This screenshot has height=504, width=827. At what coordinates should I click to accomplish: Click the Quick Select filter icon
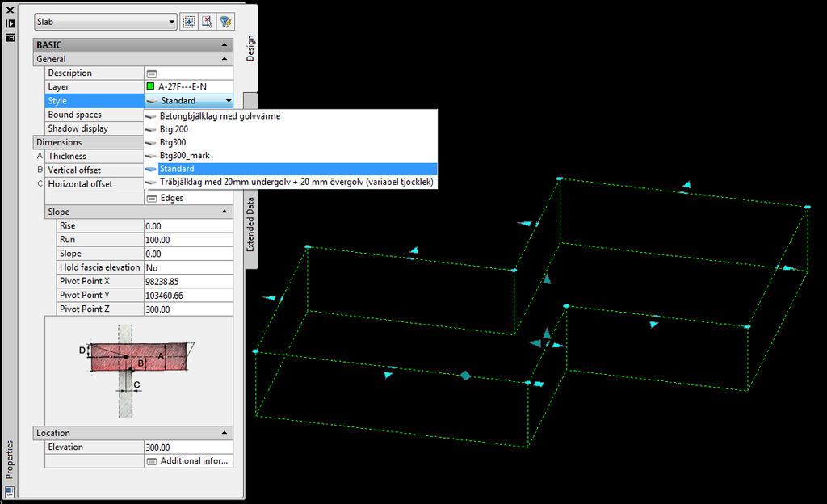[x=225, y=22]
